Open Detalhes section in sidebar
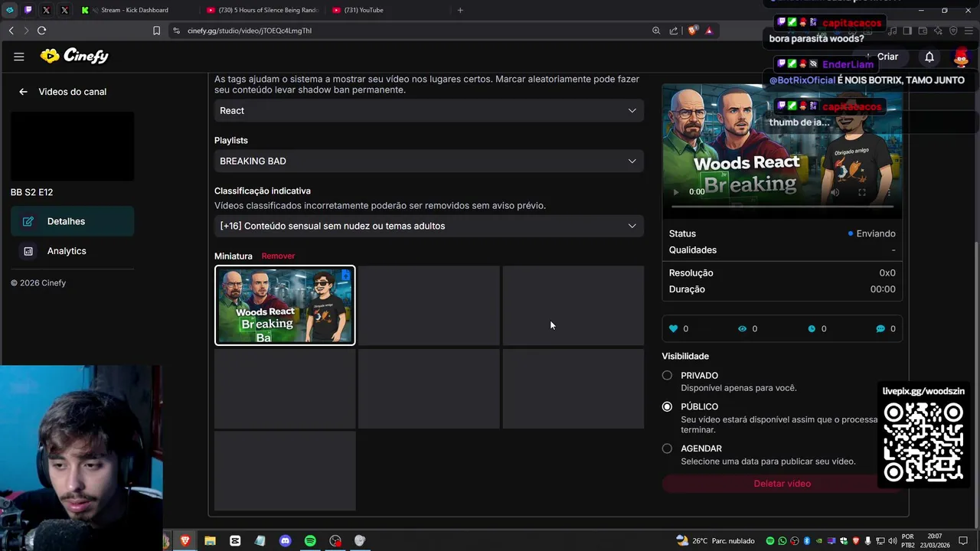The width and height of the screenshot is (980, 551). pos(72,221)
